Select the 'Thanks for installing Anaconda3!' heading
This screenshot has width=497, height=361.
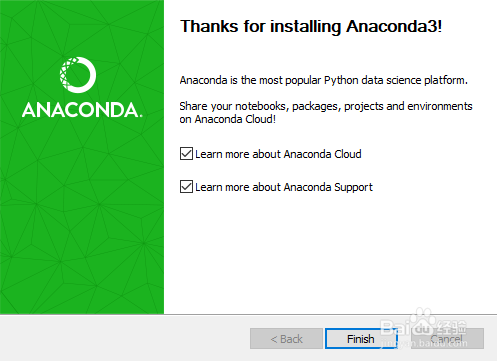point(311,26)
